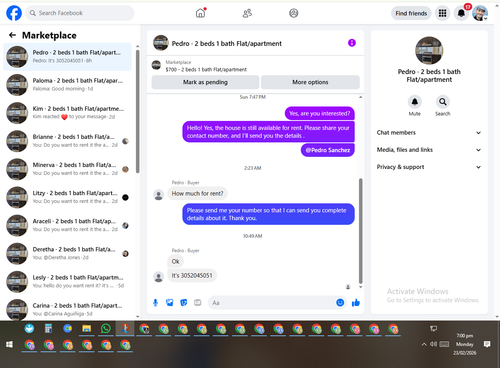500x368 pixels.
Task: Open WhatsApp from the taskbar
Action: click(106, 329)
